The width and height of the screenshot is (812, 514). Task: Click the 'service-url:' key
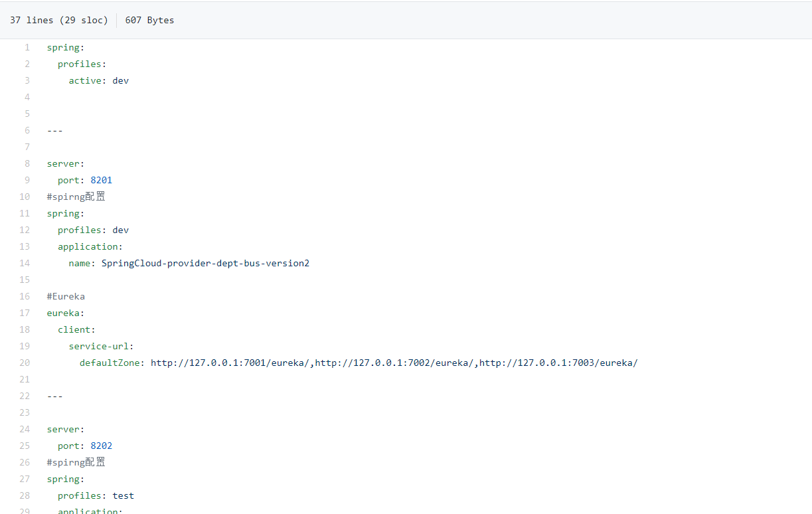102,346
